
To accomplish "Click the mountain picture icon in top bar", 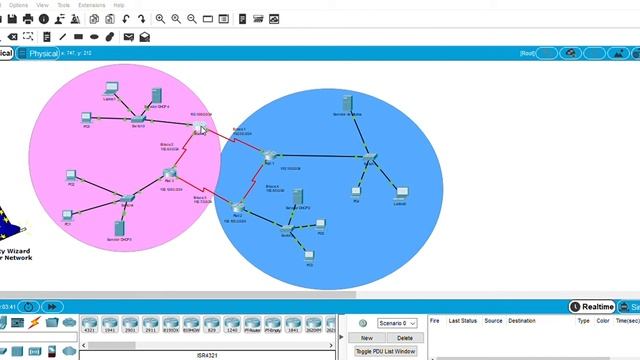I will 619,53.
